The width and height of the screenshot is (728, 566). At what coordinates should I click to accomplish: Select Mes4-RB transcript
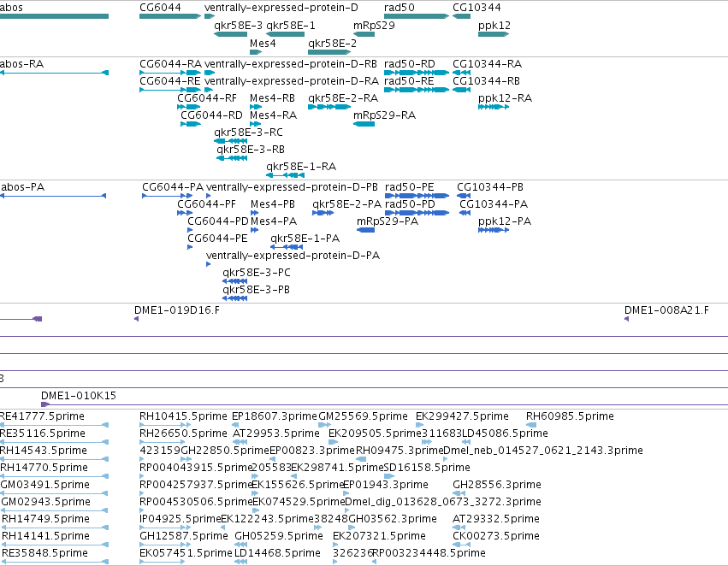tap(256, 107)
